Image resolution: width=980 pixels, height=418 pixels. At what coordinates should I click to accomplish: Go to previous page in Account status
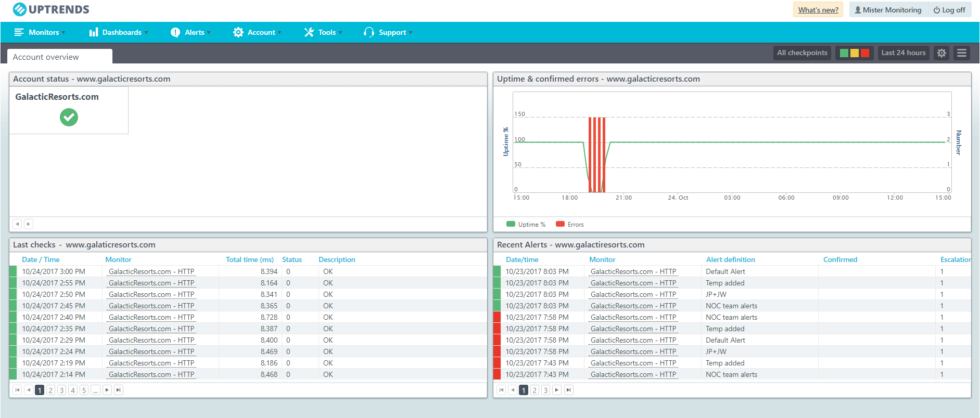click(x=17, y=224)
